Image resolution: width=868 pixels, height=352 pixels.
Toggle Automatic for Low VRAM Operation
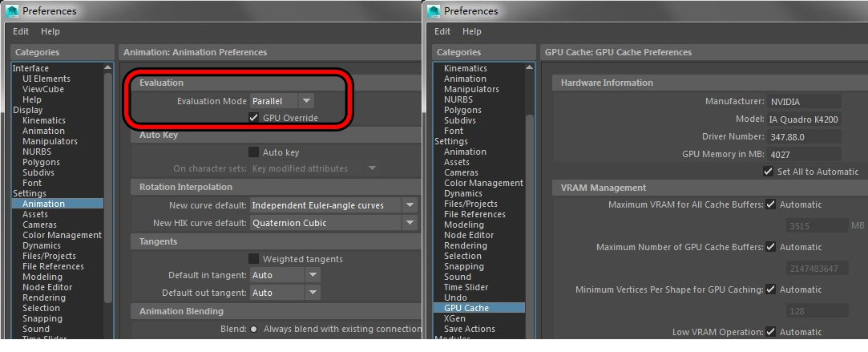[x=770, y=332]
